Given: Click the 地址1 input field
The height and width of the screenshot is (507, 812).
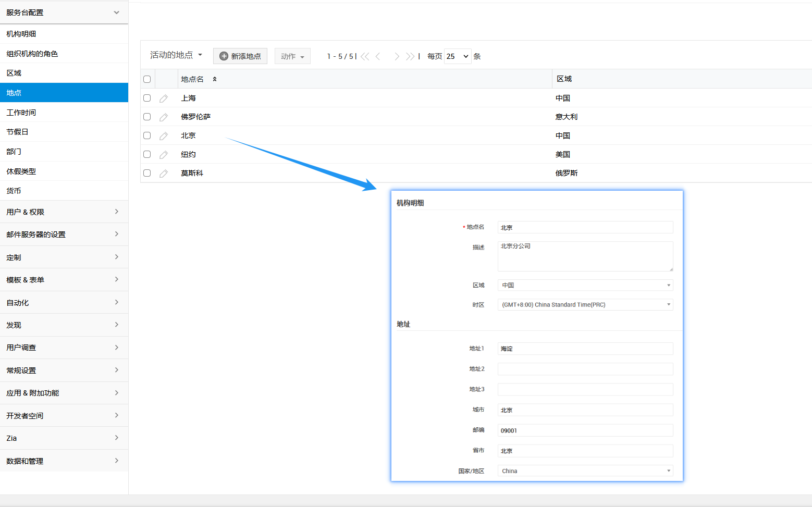Looking at the screenshot, I should point(585,348).
